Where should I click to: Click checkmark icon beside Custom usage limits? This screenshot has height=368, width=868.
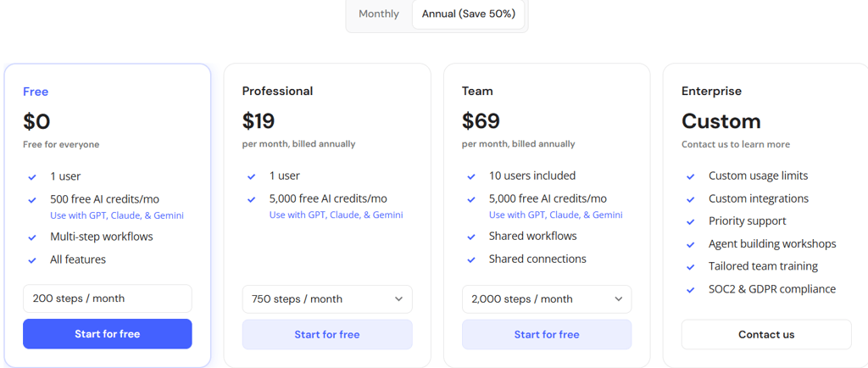[691, 176]
